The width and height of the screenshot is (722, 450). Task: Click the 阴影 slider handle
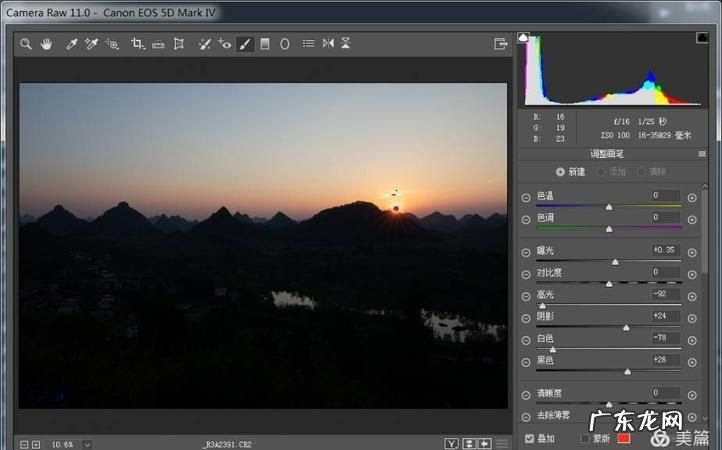626,327
